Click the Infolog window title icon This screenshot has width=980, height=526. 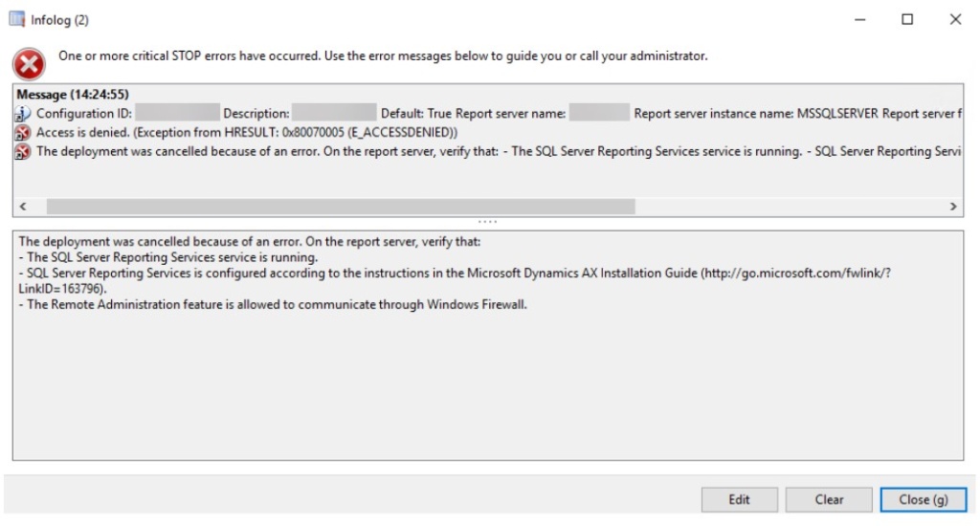[17, 19]
